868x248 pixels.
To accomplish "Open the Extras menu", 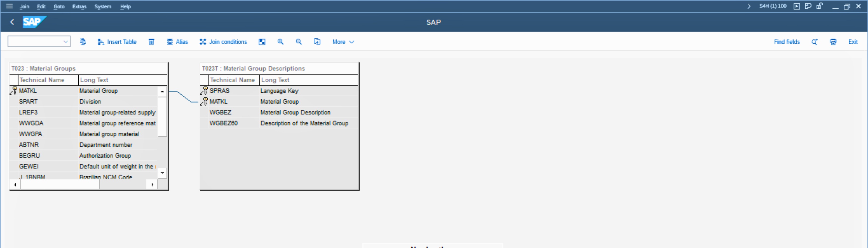I will 79,6.
